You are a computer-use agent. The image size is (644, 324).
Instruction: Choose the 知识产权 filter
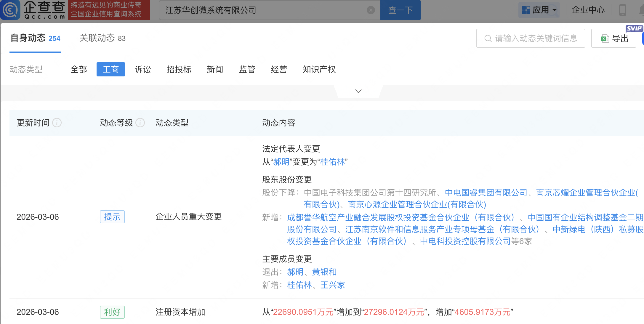coord(319,69)
